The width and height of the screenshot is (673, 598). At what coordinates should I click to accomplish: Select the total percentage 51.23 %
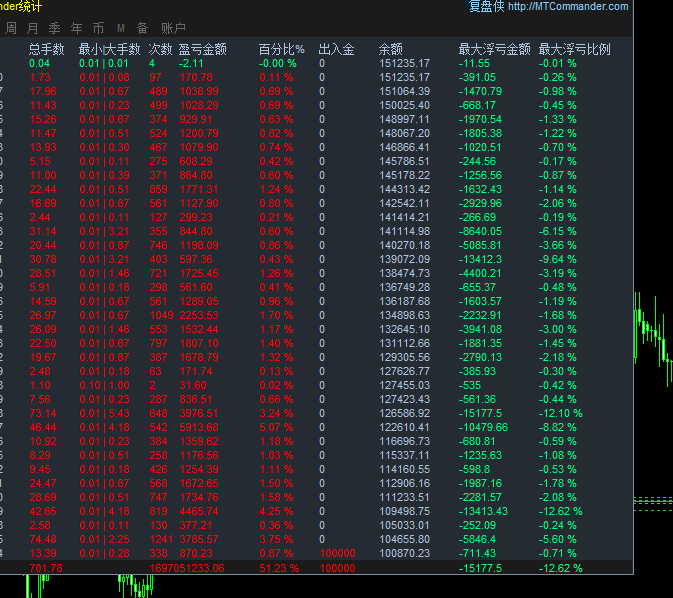[279, 568]
